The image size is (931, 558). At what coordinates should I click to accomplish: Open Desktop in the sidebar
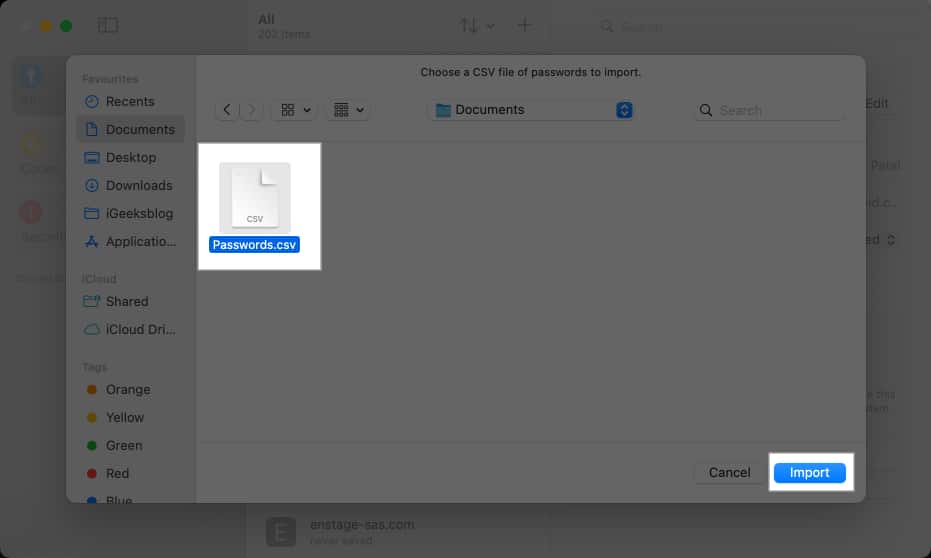tap(130, 157)
